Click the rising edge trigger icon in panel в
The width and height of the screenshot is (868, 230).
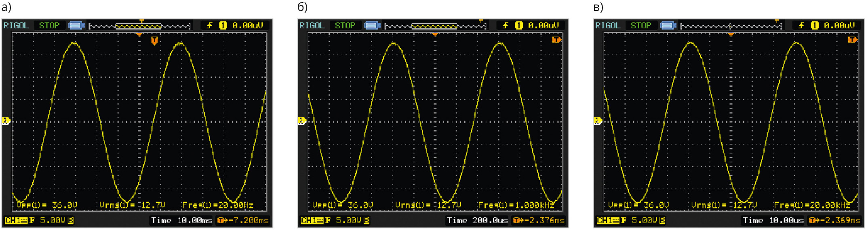801,26
